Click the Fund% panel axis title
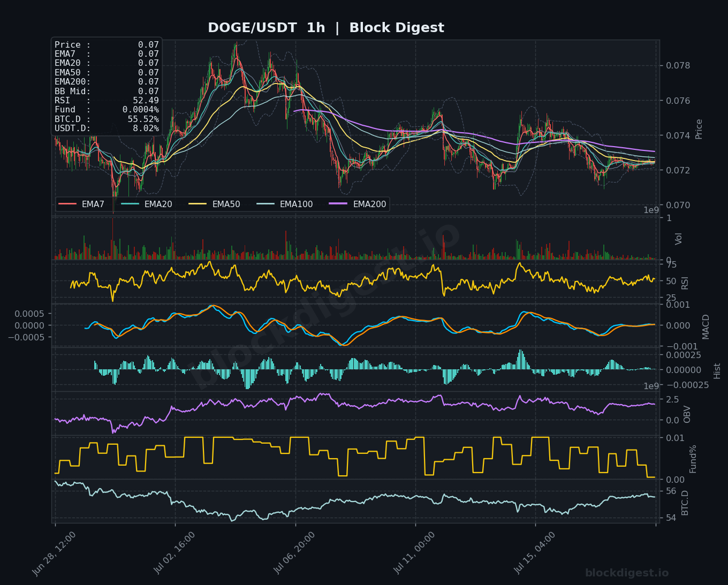Screen dimensions: 728x585 693,459
